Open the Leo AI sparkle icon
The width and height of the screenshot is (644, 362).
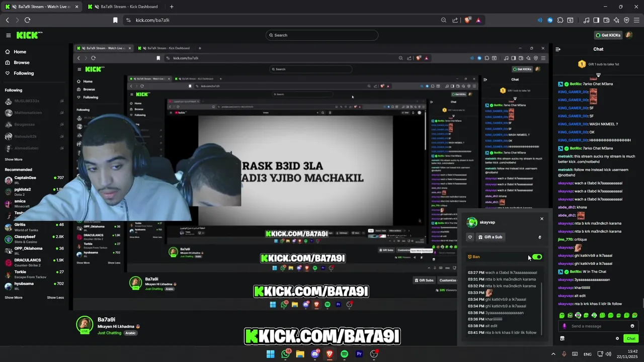tap(616, 20)
